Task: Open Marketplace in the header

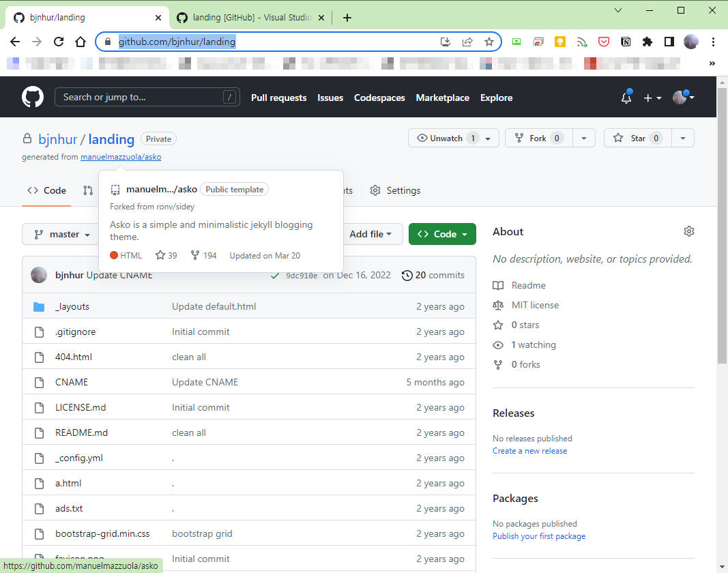Action: point(443,98)
